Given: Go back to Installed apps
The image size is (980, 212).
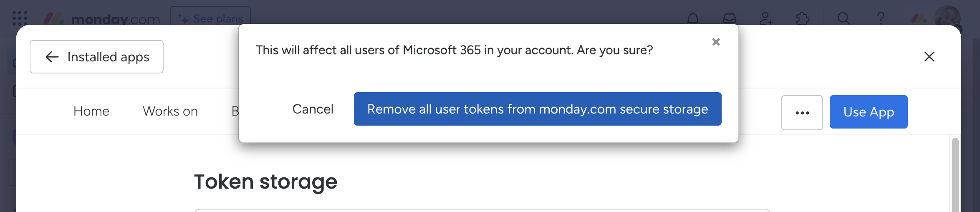Looking at the screenshot, I should pyautogui.click(x=96, y=57).
